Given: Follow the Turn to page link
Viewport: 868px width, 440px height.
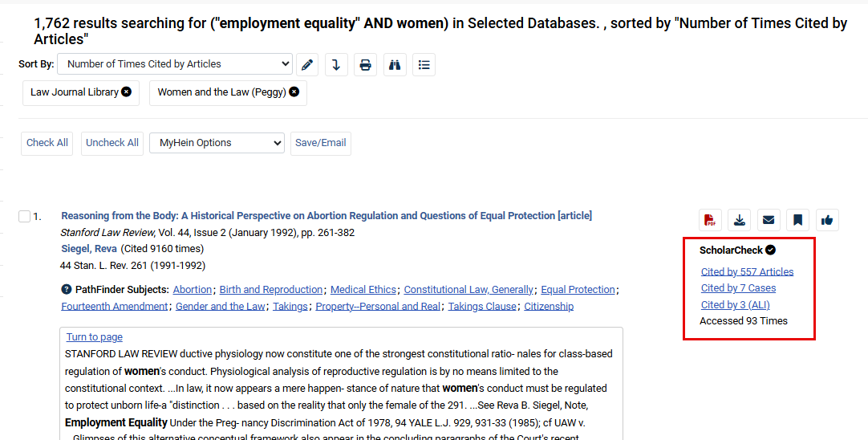Looking at the screenshot, I should coord(95,337).
